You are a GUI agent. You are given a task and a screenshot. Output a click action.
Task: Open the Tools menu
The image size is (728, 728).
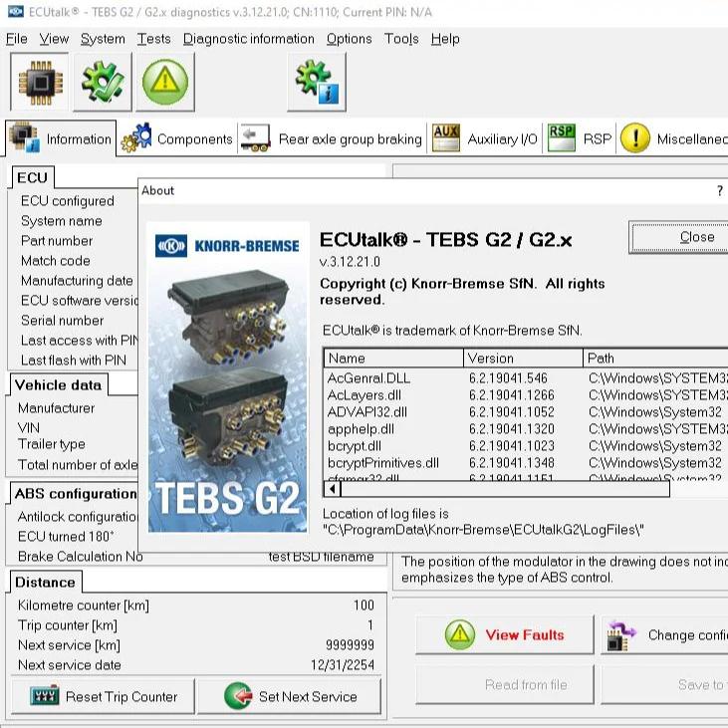401,39
